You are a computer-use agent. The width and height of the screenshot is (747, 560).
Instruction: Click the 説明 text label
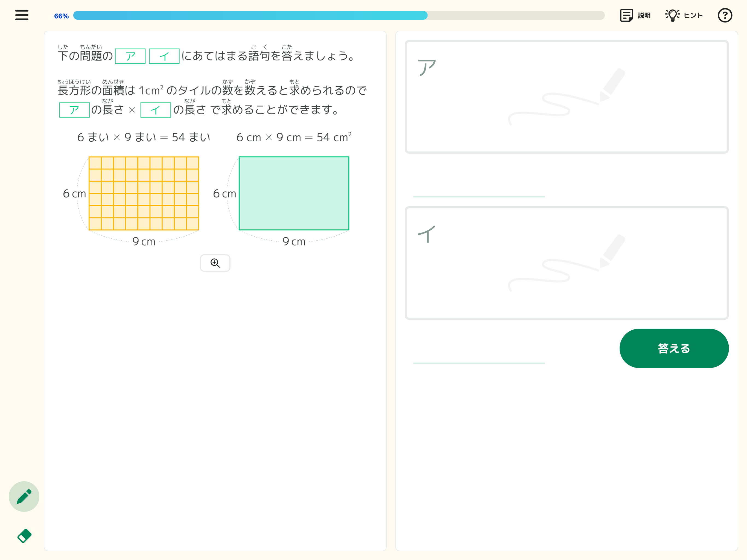(x=644, y=16)
